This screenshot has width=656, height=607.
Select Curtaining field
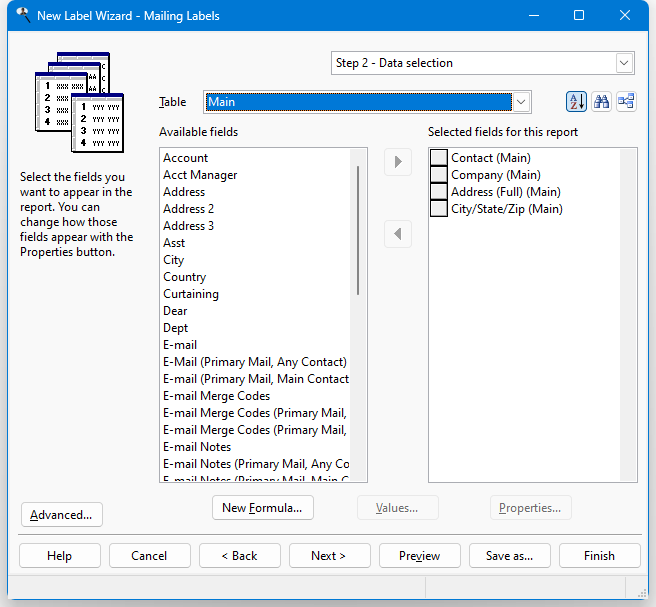(191, 294)
